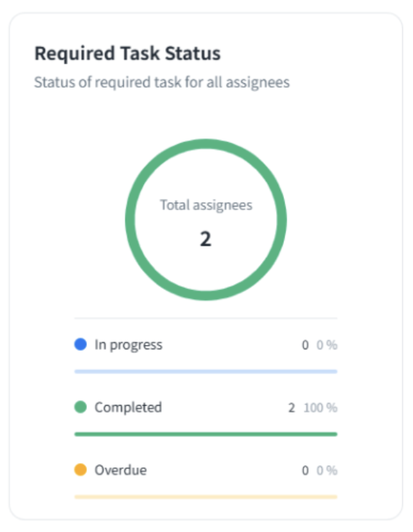Click the In progress count value 0
The image size is (413, 532).
pyautogui.click(x=305, y=345)
